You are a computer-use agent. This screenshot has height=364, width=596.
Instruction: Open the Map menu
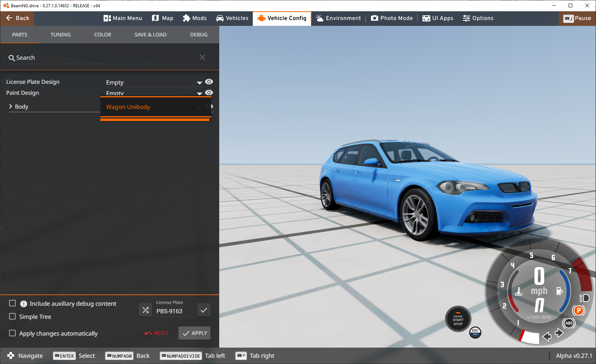pyautogui.click(x=163, y=18)
